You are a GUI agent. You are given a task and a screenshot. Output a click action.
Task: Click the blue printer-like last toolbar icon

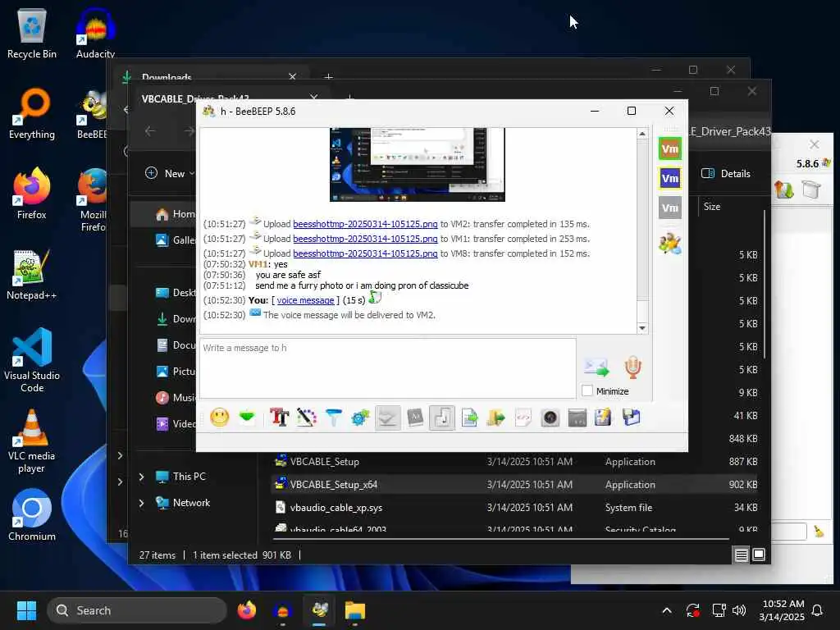632,418
